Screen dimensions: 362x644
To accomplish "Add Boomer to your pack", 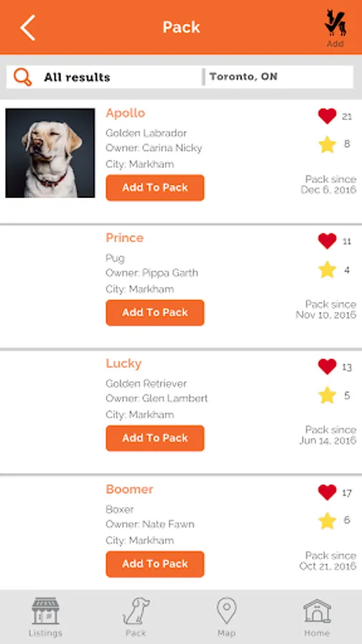I will tap(155, 564).
